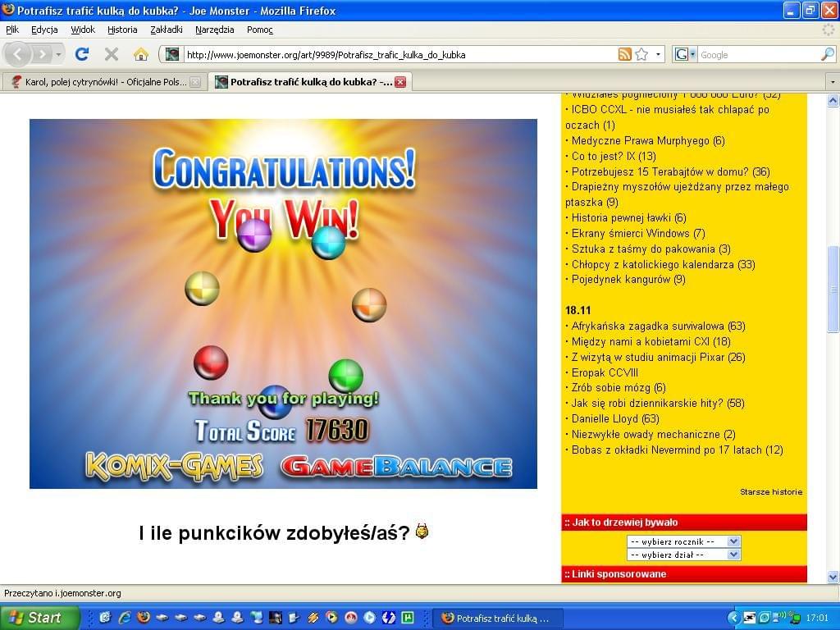840x630 pixels.
Task: Click the URL address field
Action: pos(399,55)
